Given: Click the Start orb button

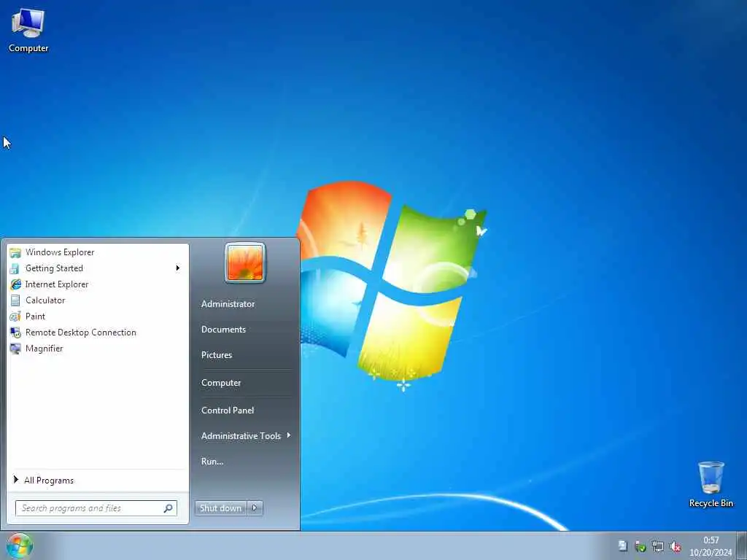Looking at the screenshot, I should coord(20,545).
